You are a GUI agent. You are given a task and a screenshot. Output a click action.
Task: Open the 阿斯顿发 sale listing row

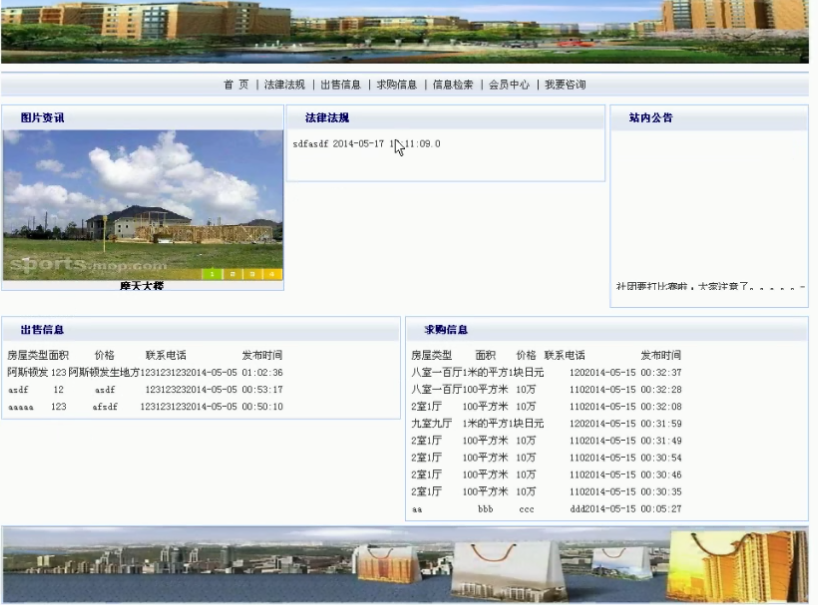pyautogui.click(x=145, y=372)
